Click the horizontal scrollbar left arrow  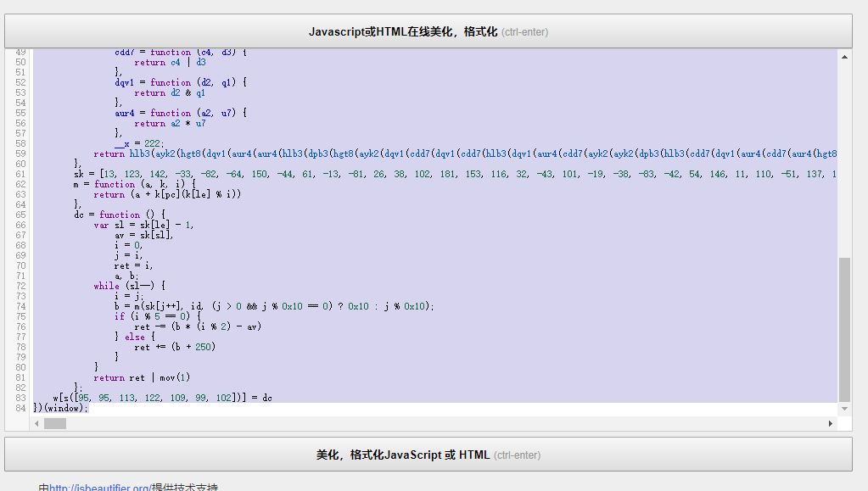(x=36, y=423)
